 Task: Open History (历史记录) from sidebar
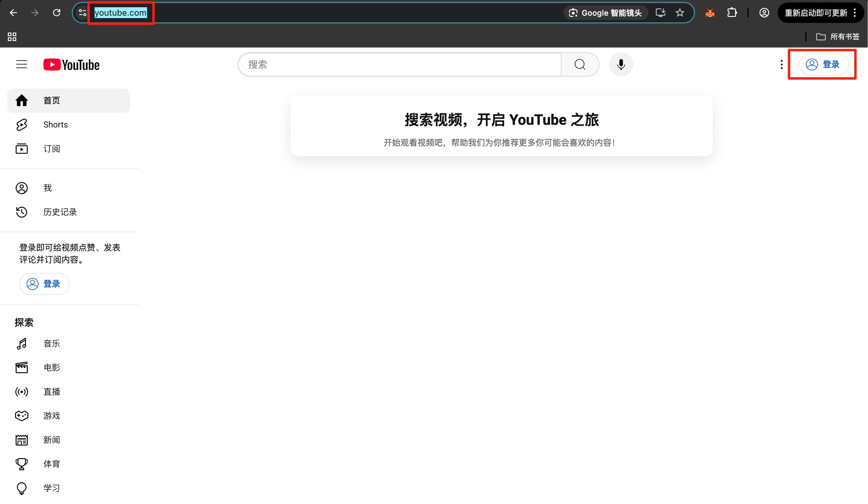tap(60, 212)
